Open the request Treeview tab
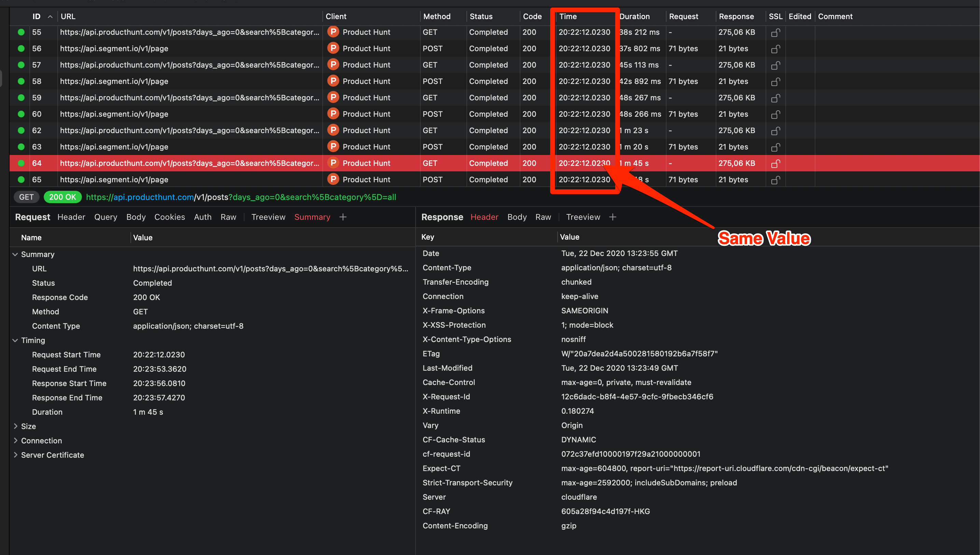This screenshot has height=555, width=980. (x=268, y=217)
